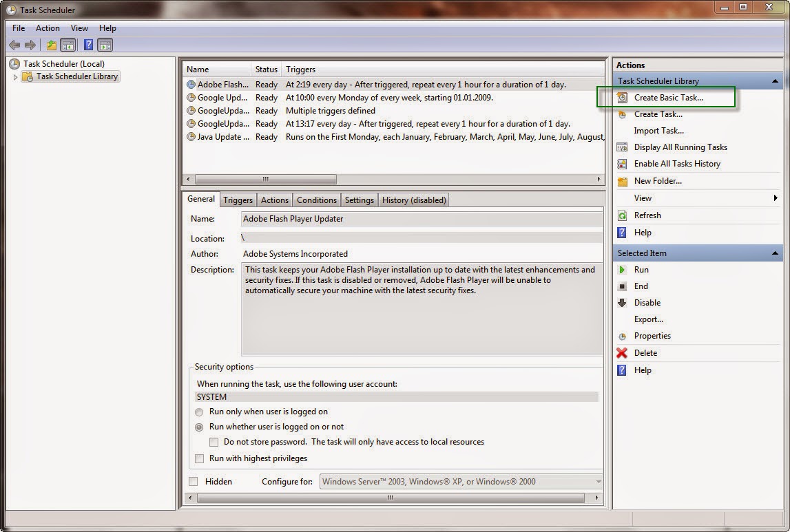The image size is (790, 532).
Task: Click the Forward arrow toolbar icon
Action: 30,45
